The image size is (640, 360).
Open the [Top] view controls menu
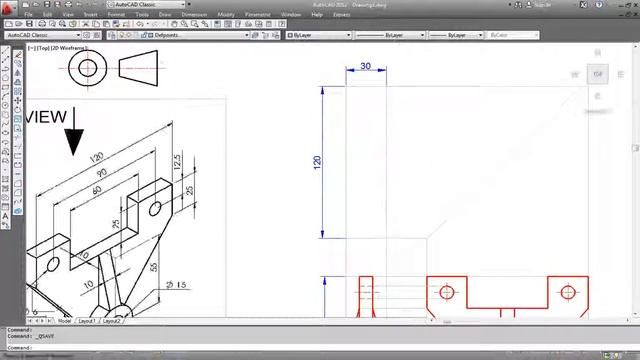[42, 48]
